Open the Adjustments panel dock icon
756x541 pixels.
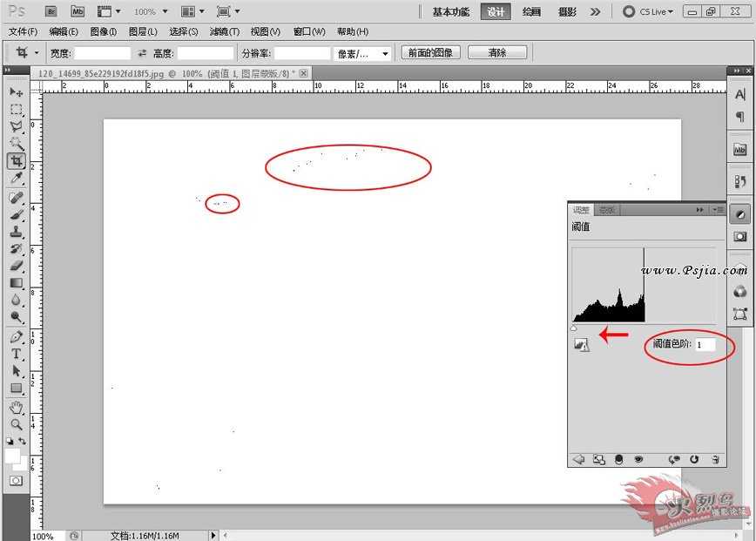(x=740, y=214)
